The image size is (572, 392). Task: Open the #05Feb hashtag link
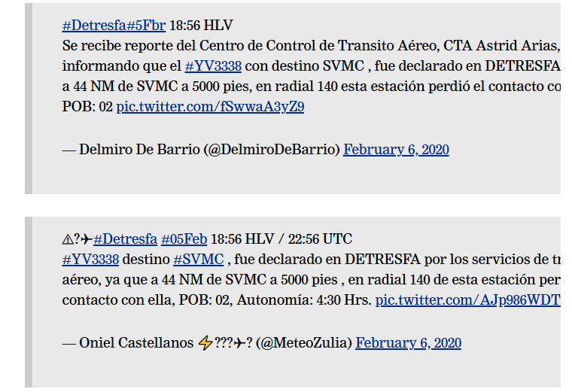(184, 239)
